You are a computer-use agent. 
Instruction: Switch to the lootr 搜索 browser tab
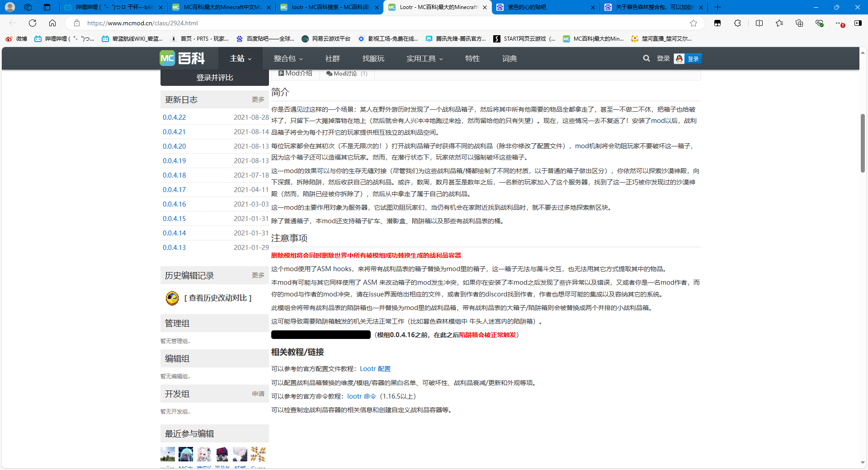tap(329, 7)
